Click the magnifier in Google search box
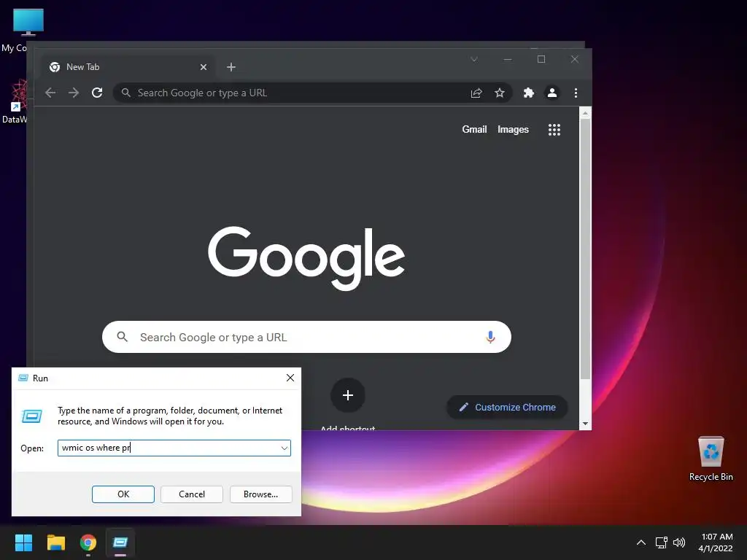Screen dimensions: 747x560 [123, 337]
